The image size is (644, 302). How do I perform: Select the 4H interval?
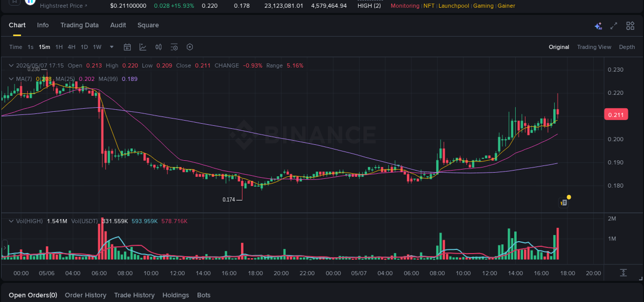pyautogui.click(x=72, y=47)
